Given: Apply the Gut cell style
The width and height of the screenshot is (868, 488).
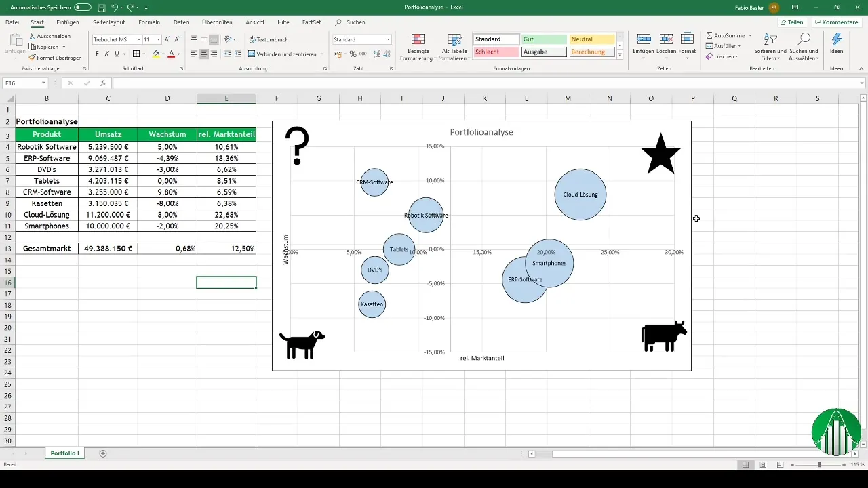Looking at the screenshot, I should click(x=544, y=39).
